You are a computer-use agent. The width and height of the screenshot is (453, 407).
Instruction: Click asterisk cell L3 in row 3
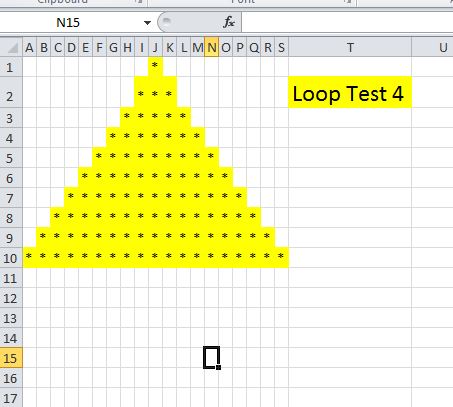click(x=183, y=118)
